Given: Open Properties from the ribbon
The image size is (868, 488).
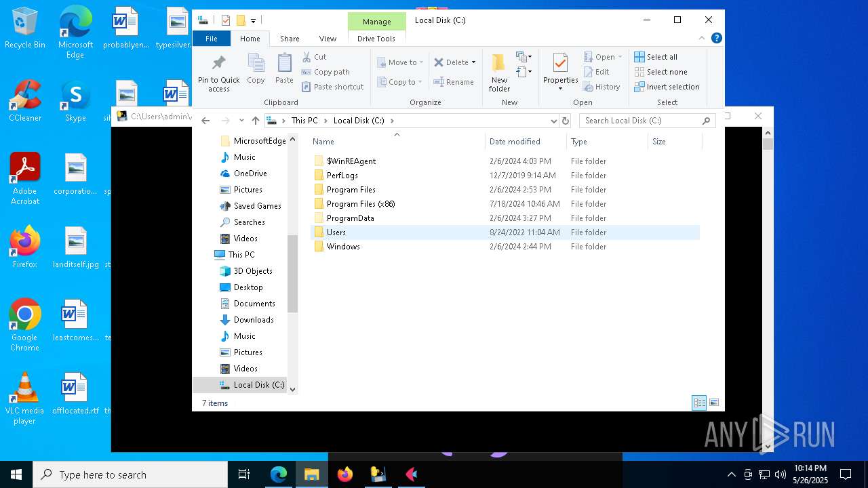Looking at the screenshot, I should coord(560,72).
